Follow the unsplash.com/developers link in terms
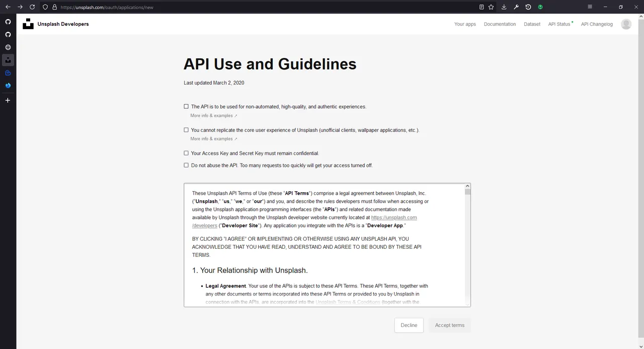The image size is (644, 349). (394, 218)
